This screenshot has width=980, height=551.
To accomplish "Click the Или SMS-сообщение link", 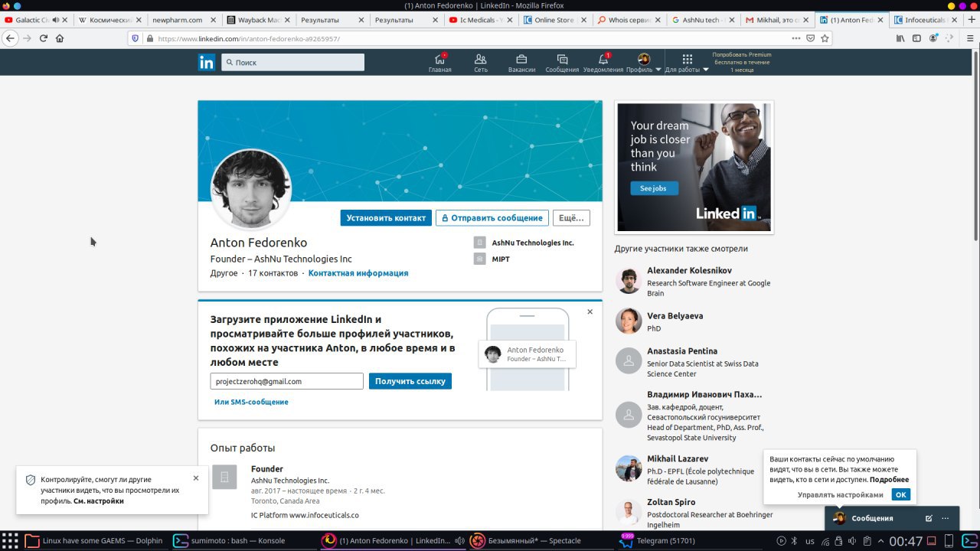I will pyautogui.click(x=251, y=402).
